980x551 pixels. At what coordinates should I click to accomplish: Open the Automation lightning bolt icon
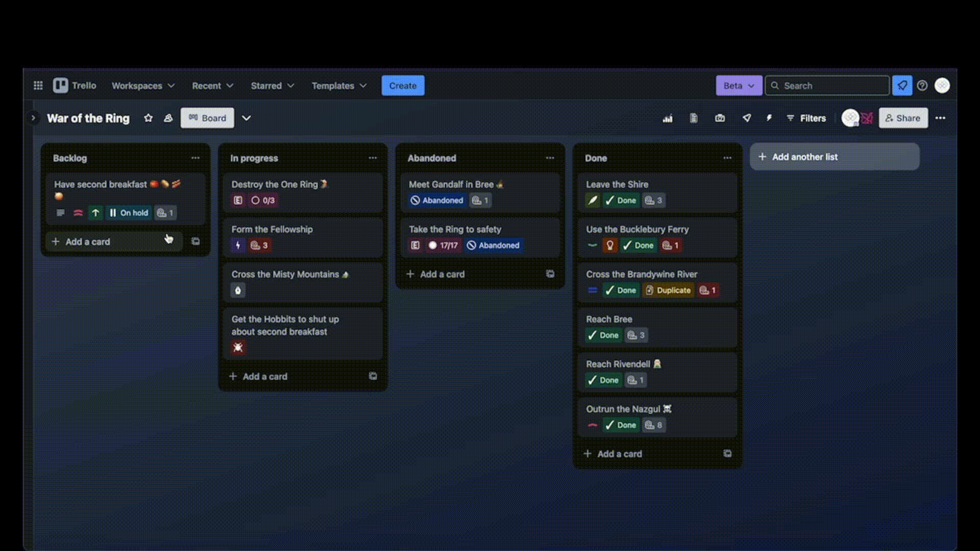769,118
